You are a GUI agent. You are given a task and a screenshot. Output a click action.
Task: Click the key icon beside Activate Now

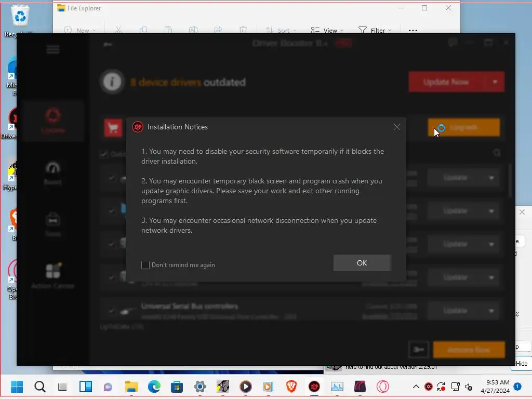pos(419,350)
